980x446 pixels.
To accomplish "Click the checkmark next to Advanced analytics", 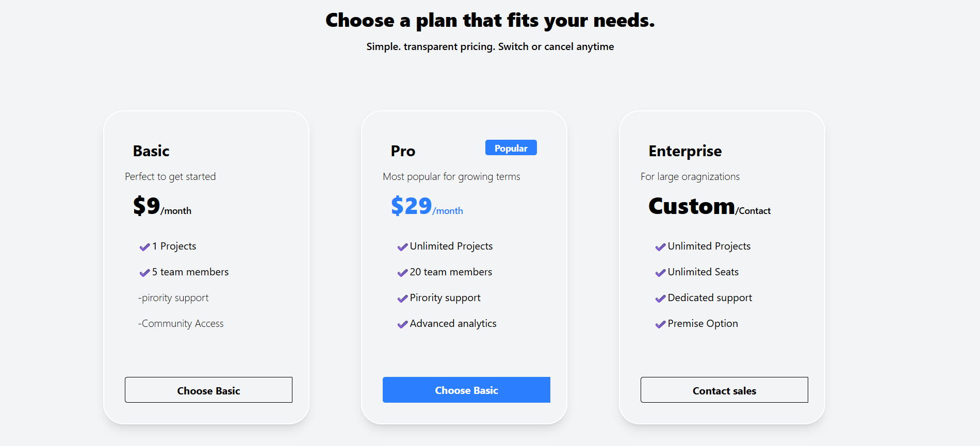I will (x=402, y=324).
